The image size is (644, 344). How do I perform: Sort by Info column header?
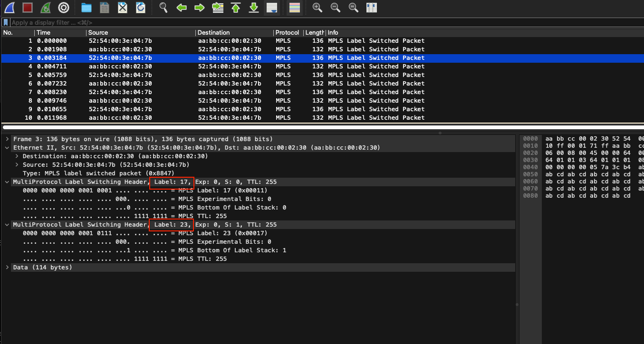pyautogui.click(x=485, y=33)
